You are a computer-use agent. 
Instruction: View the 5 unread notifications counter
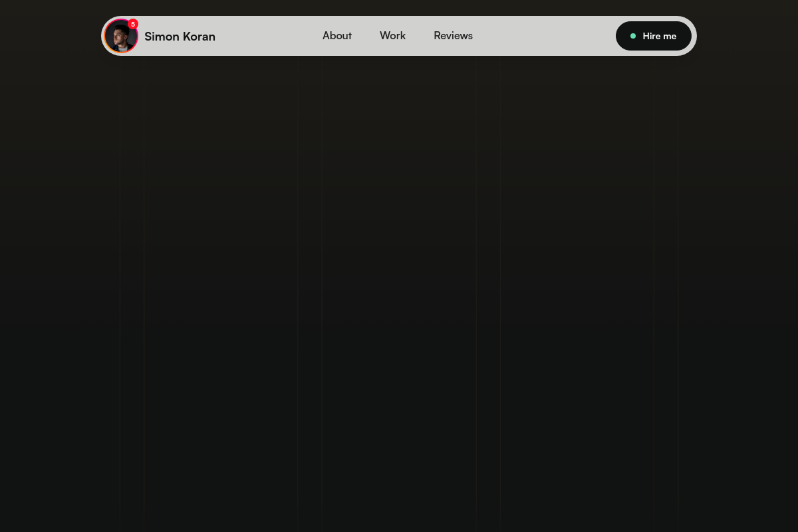click(133, 24)
